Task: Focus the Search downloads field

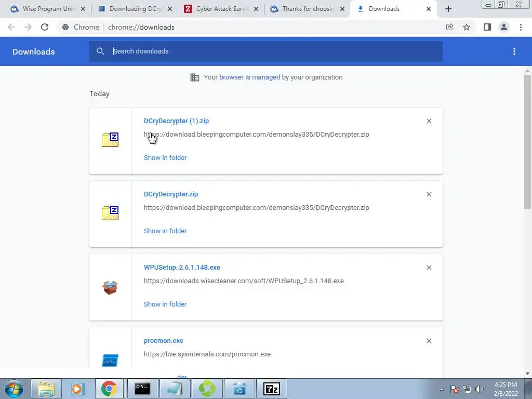Action: click(x=266, y=51)
